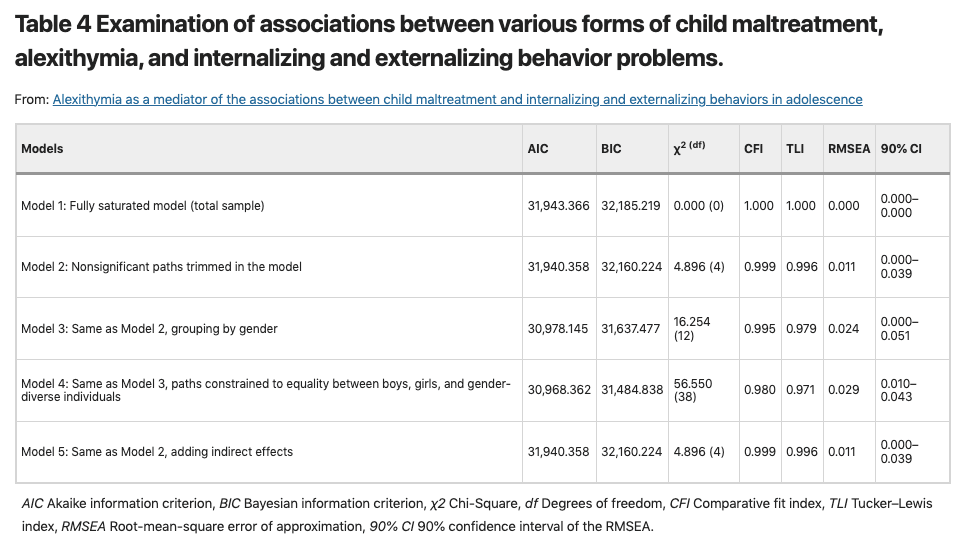The image size is (971, 543).
Task: Click the AIC value 31,943.366
Action: (558, 206)
